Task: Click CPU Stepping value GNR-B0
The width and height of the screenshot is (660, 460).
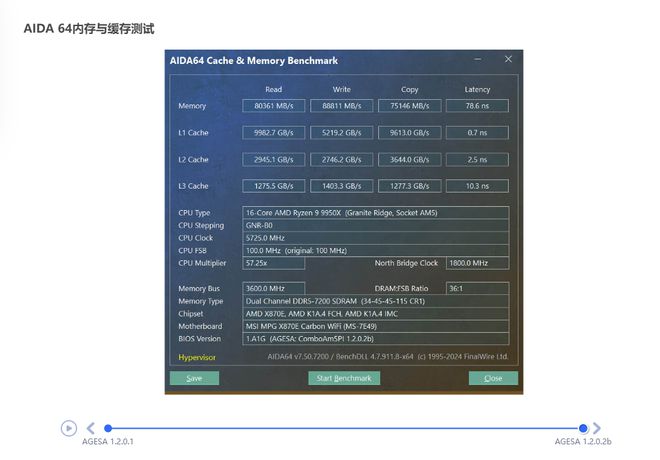Action: 375,225
